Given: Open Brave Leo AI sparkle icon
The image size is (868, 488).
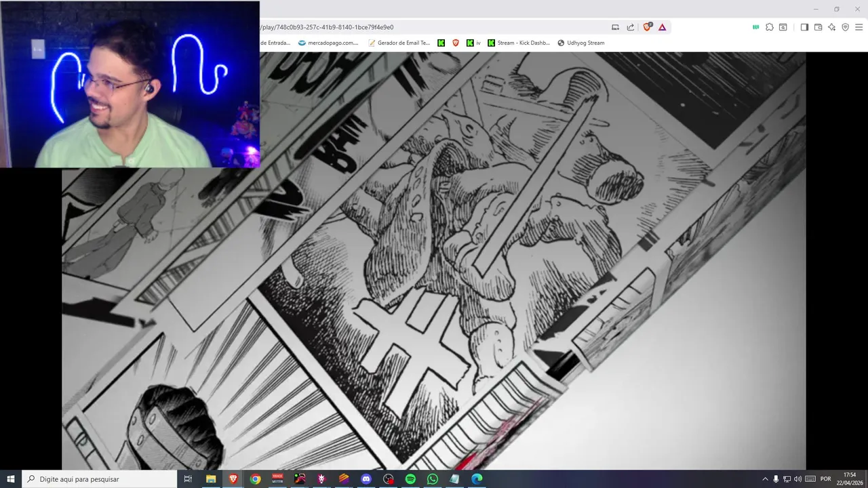Looking at the screenshot, I should tap(831, 27).
